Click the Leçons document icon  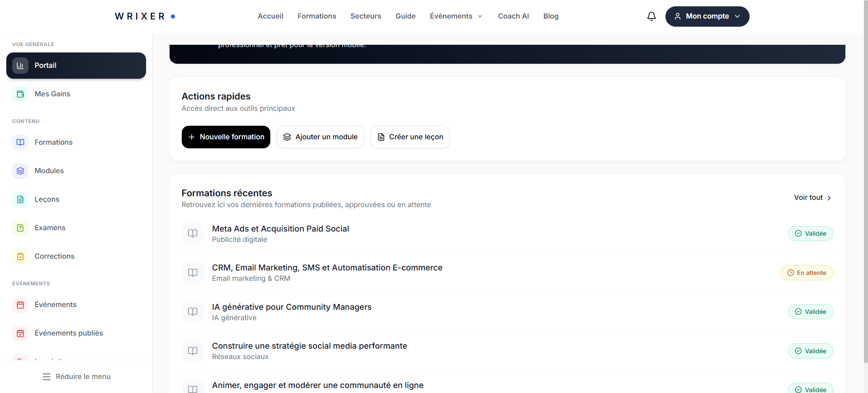(x=20, y=199)
